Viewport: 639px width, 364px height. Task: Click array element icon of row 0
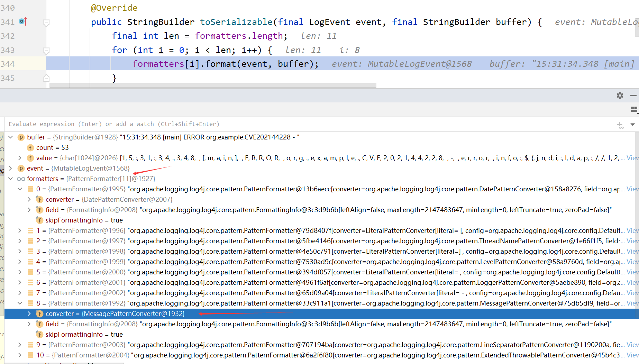[x=30, y=189]
